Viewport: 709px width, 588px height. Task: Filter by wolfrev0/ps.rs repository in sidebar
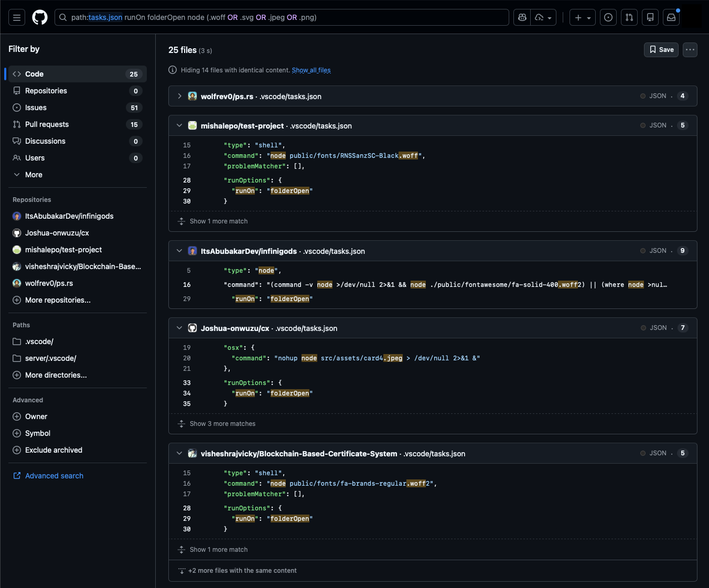[x=78, y=283]
